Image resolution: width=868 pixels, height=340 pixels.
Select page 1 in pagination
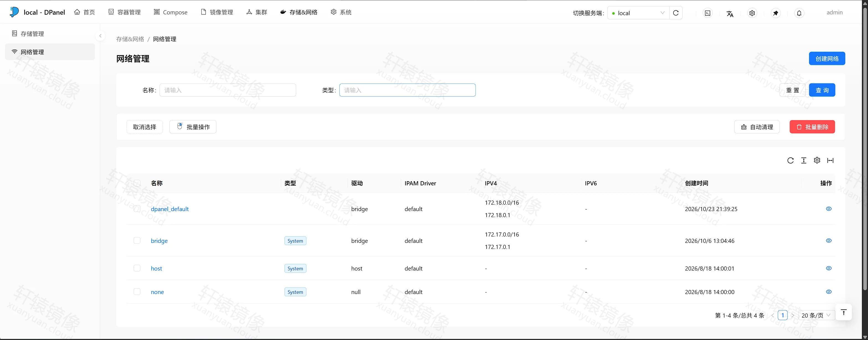[783, 315]
